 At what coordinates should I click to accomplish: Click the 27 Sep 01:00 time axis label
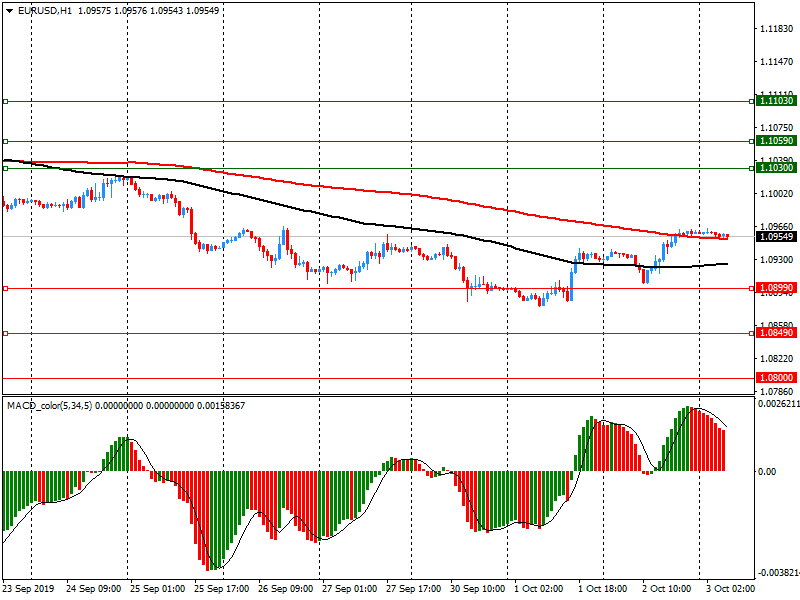point(349,588)
